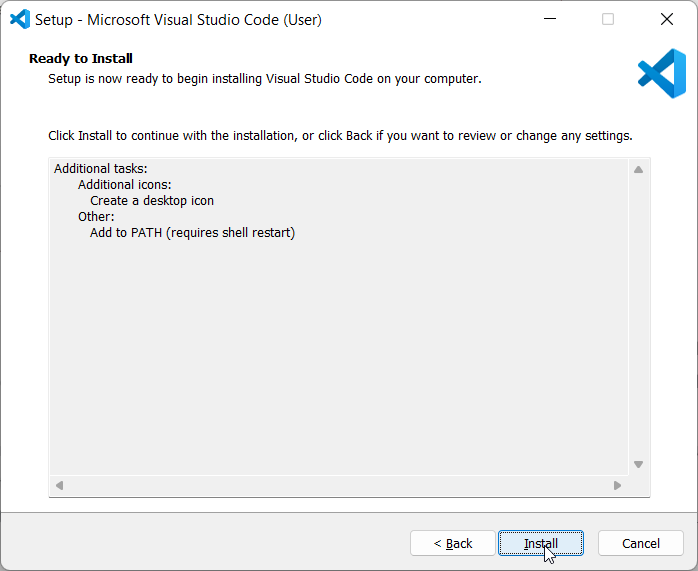Start installation with the Install button
The width and height of the screenshot is (698, 571).
(541, 543)
